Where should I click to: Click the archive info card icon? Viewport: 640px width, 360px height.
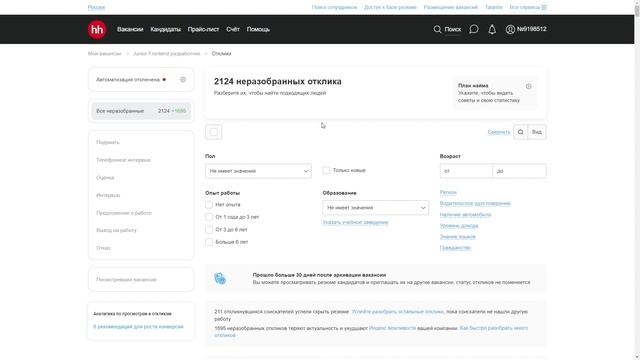pyautogui.click(x=220, y=278)
